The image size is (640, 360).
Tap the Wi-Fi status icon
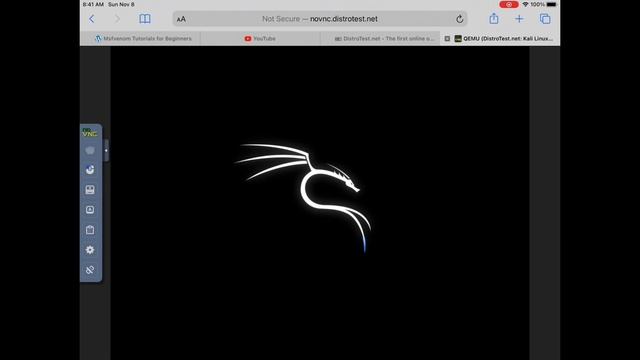coord(525,4)
